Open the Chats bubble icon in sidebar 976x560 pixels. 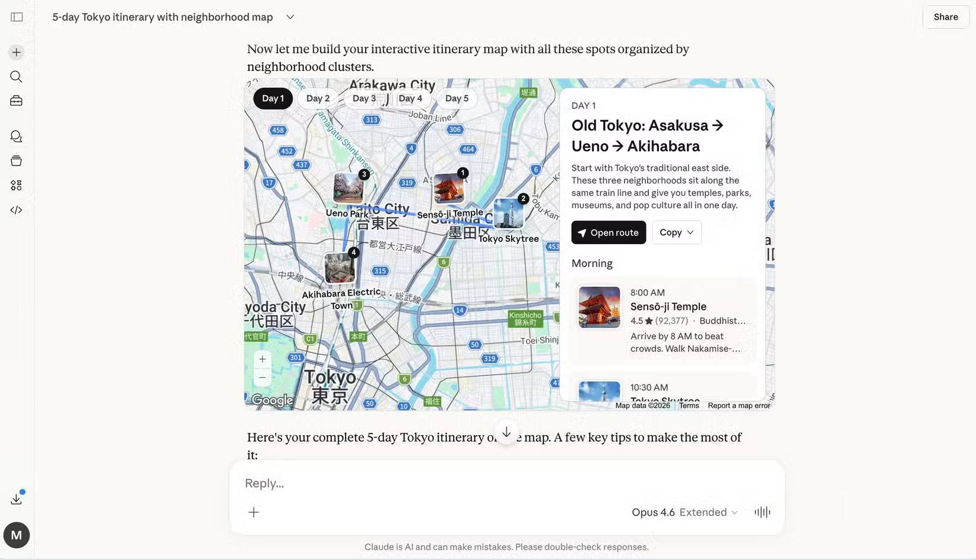(x=17, y=137)
